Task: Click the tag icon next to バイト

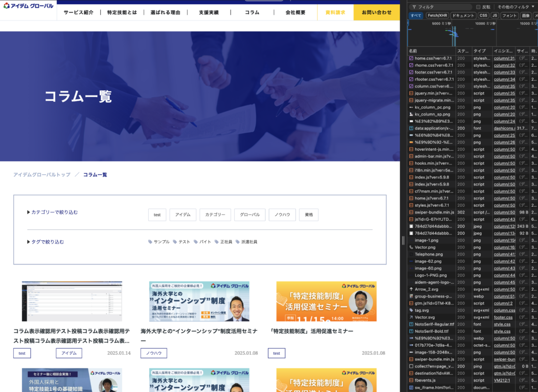Action: 195,242
